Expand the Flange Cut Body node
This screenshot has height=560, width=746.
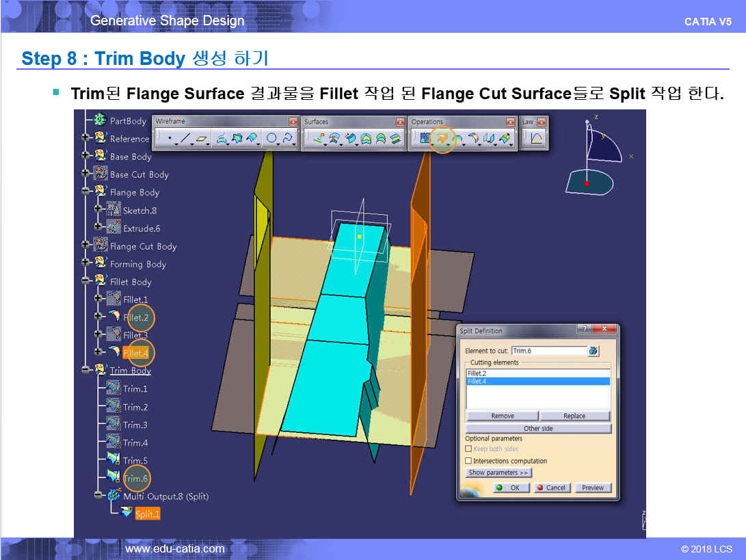(x=85, y=246)
